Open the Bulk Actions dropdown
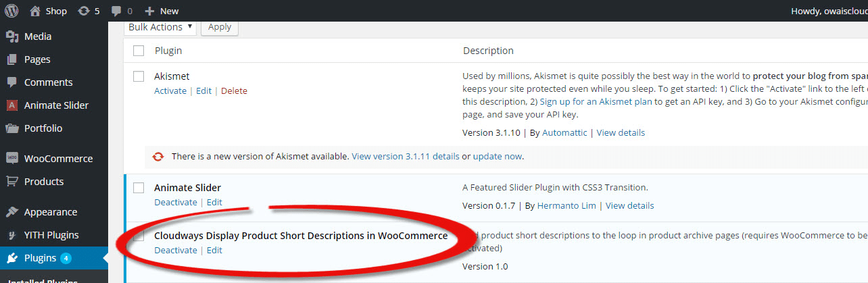This screenshot has height=283, width=868. pos(160,27)
